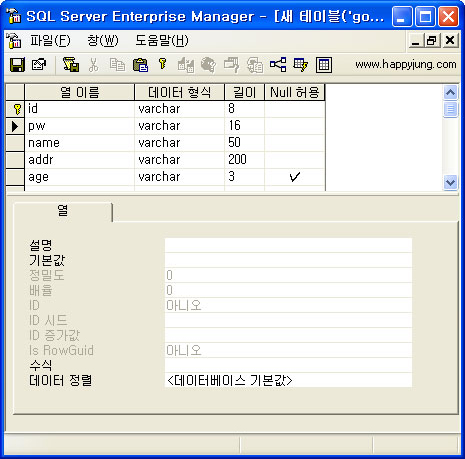Click the Paste clipboard icon
Viewport: 465px width, 459px height.
pos(140,65)
